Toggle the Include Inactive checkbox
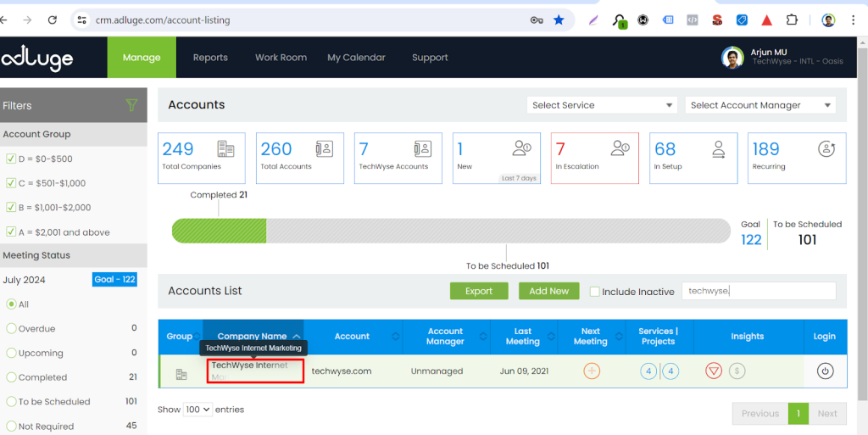The height and width of the screenshot is (435, 868). coord(594,291)
